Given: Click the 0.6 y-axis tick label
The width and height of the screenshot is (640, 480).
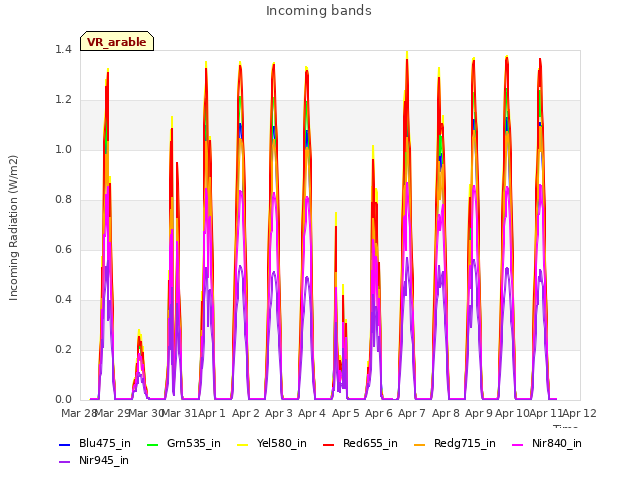Looking at the screenshot, I should pyautogui.click(x=63, y=250).
